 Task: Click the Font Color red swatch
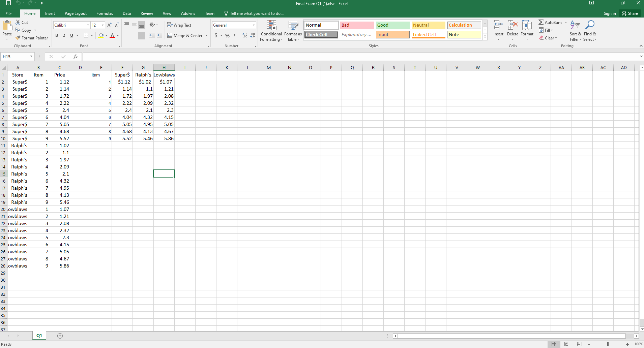coord(113,35)
